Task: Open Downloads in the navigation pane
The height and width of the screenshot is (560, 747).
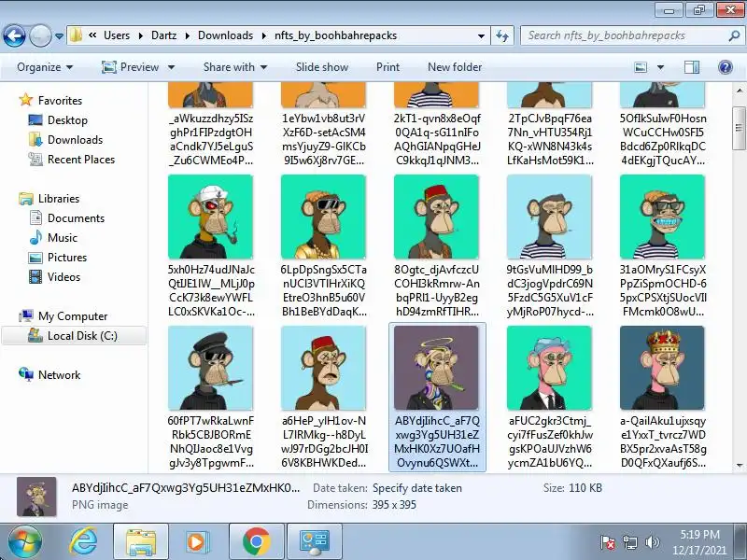Action: (x=75, y=139)
